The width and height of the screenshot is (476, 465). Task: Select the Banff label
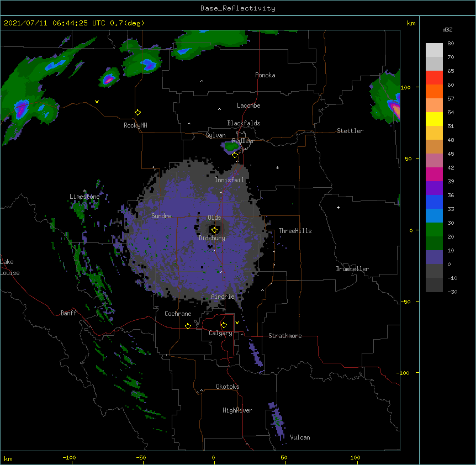68,313
